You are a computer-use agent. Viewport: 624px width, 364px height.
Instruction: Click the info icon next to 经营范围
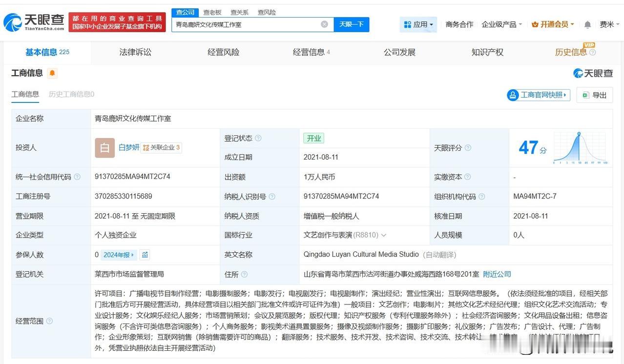(x=49, y=321)
